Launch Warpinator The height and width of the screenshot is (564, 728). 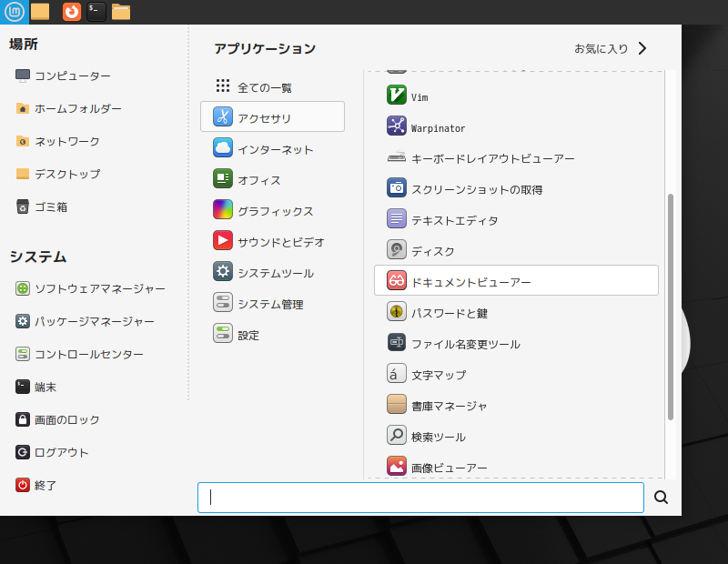(516, 127)
